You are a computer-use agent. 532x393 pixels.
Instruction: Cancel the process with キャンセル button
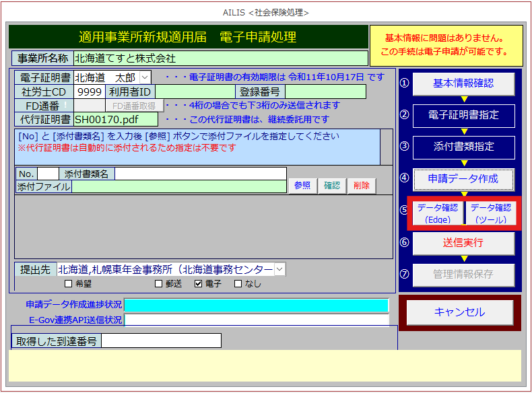[460, 312]
